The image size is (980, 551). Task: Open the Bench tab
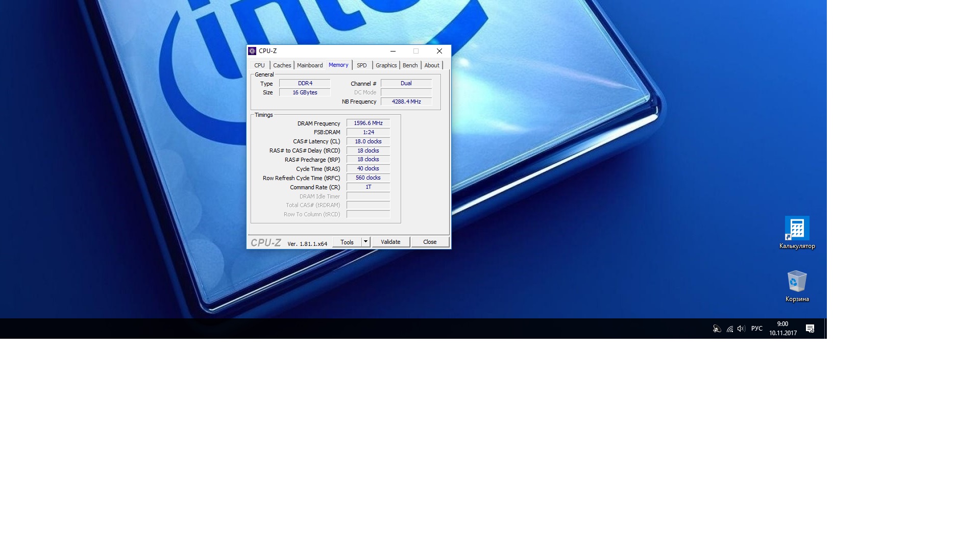pos(410,65)
